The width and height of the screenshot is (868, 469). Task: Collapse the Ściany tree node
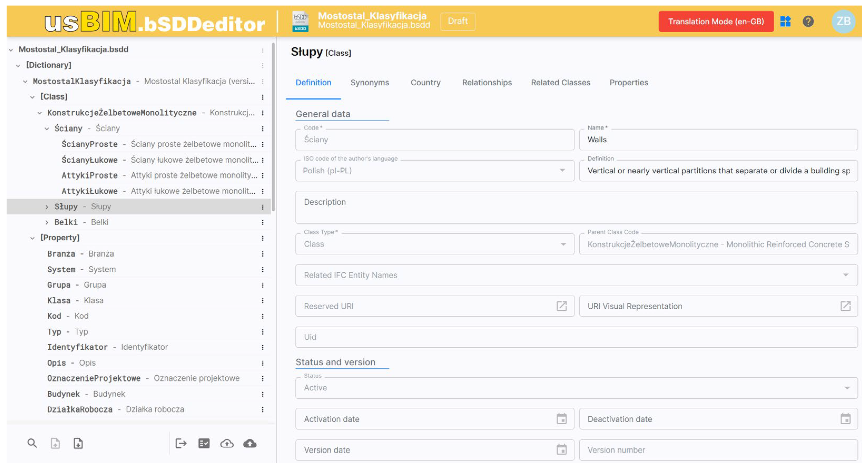(x=47, y=129)
